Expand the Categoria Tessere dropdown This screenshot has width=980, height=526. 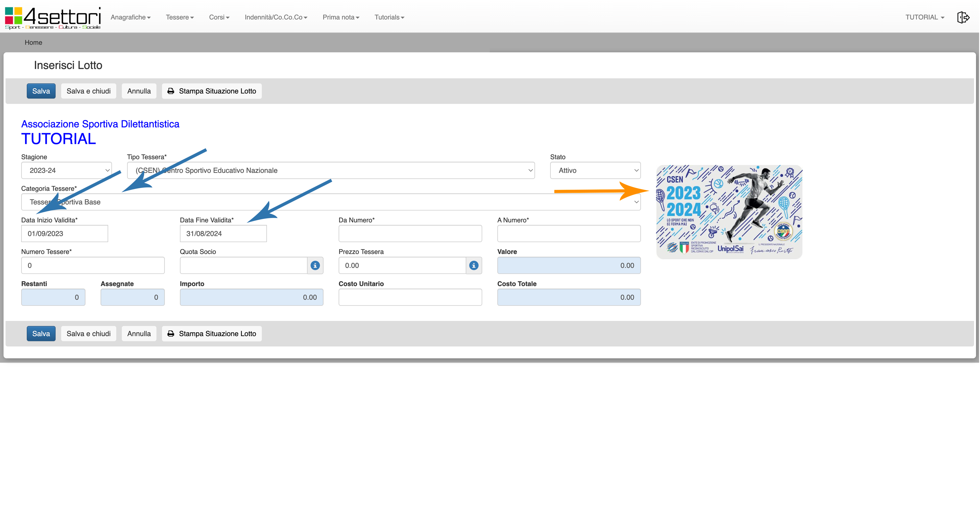click(331, 202)
